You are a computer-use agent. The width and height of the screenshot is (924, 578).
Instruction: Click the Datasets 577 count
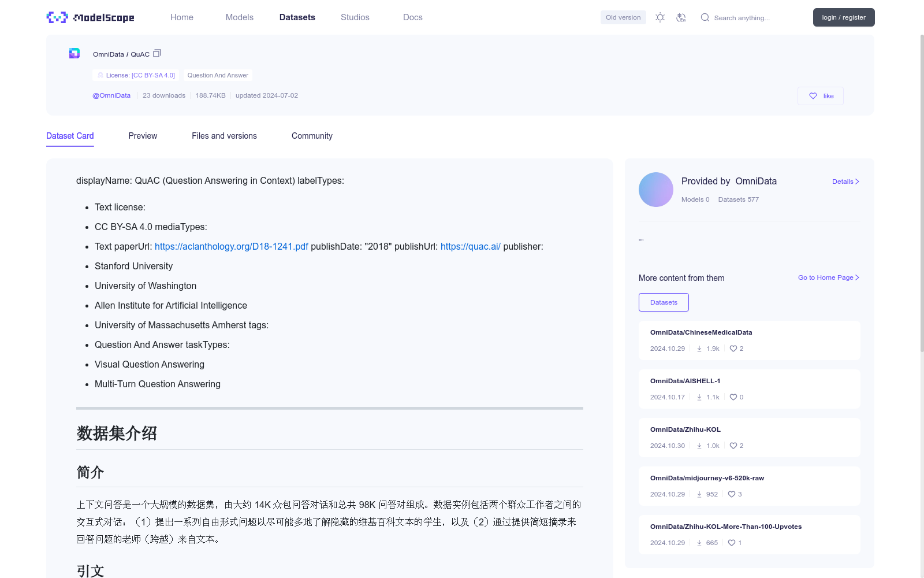pos(739,199)
